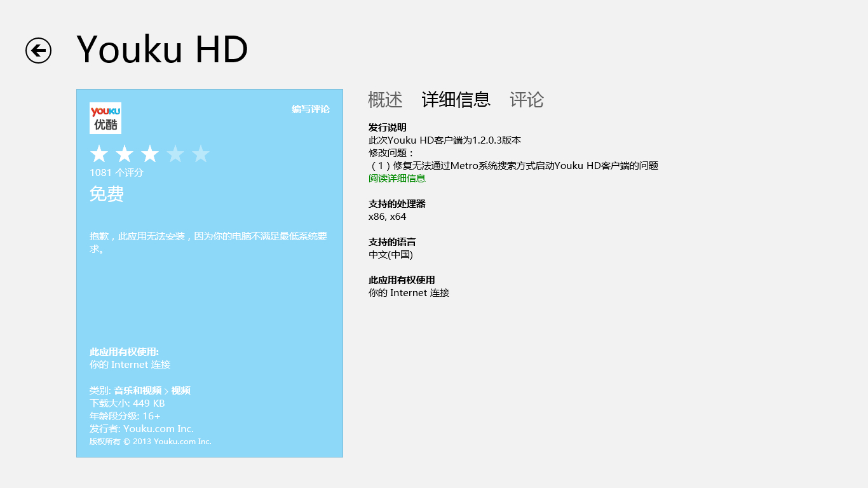
Task: Click the x86, x64 processor value
Action: click(x=388, y=217)
